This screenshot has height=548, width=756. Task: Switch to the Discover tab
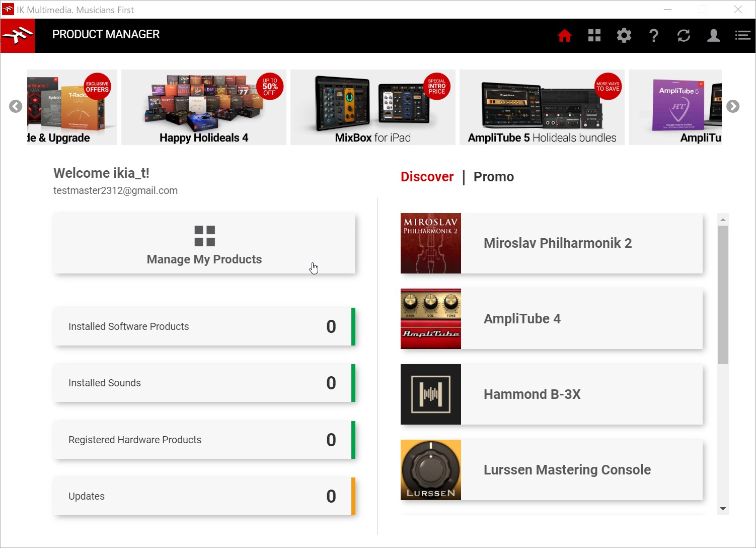(x=427, y=177)
